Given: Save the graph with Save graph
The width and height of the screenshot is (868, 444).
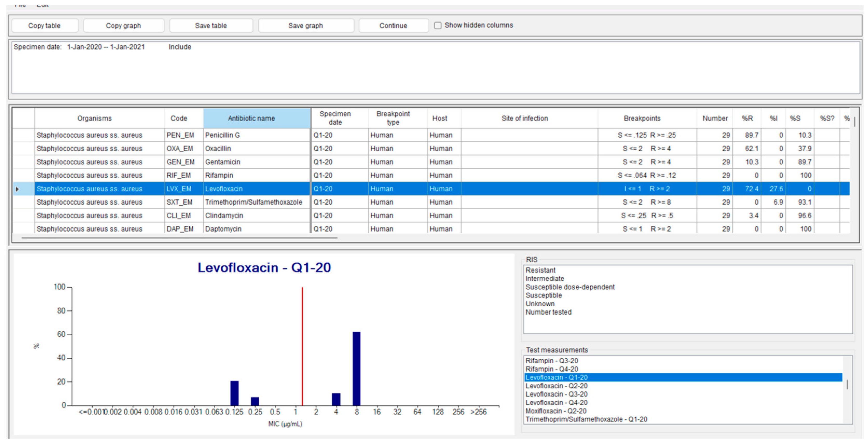Looking at the screenshot, I should click(305, 26).
